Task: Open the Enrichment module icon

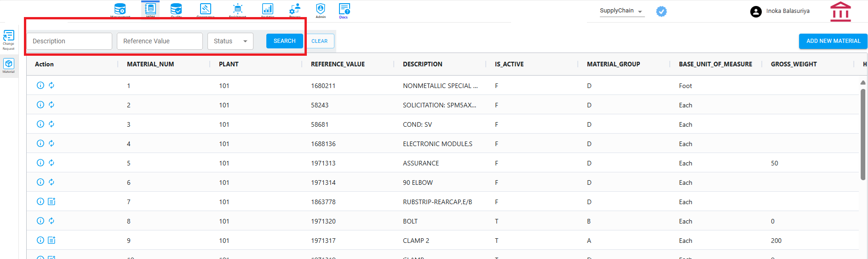Action: pyautogui.click(x=237, y=10)
